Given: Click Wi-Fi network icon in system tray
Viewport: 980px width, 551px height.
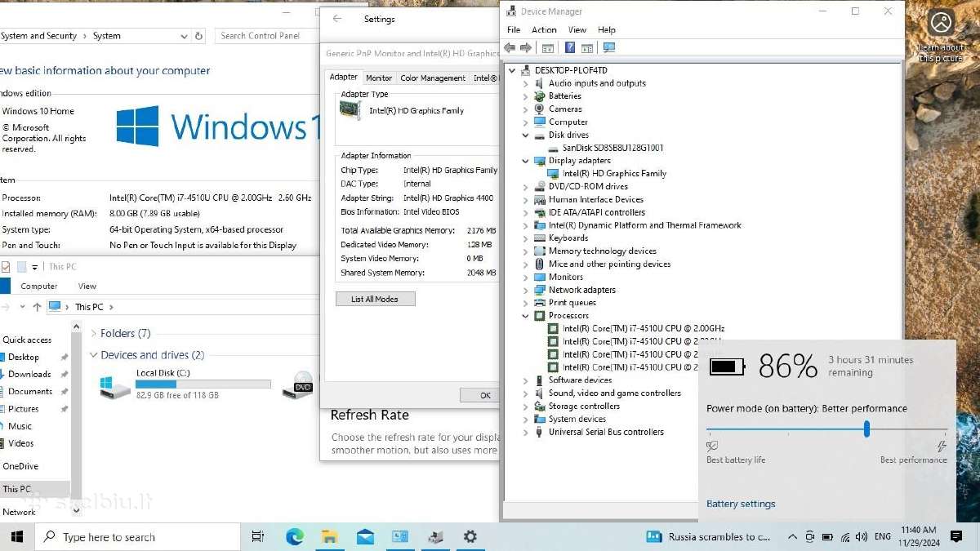Looking at the screenshot, I should pyautogui.click(x=845, y=537).
